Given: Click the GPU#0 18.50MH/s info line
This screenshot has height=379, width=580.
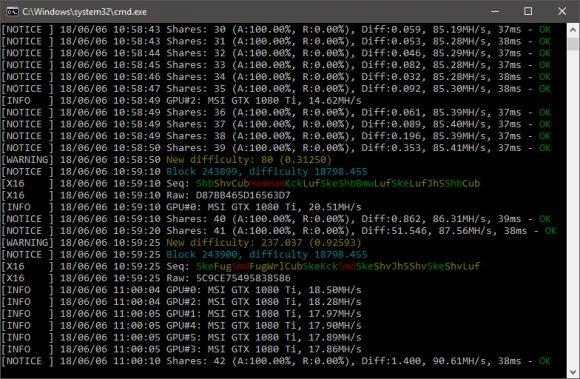Looking at the screenshot, I should (x=182, y=290).
